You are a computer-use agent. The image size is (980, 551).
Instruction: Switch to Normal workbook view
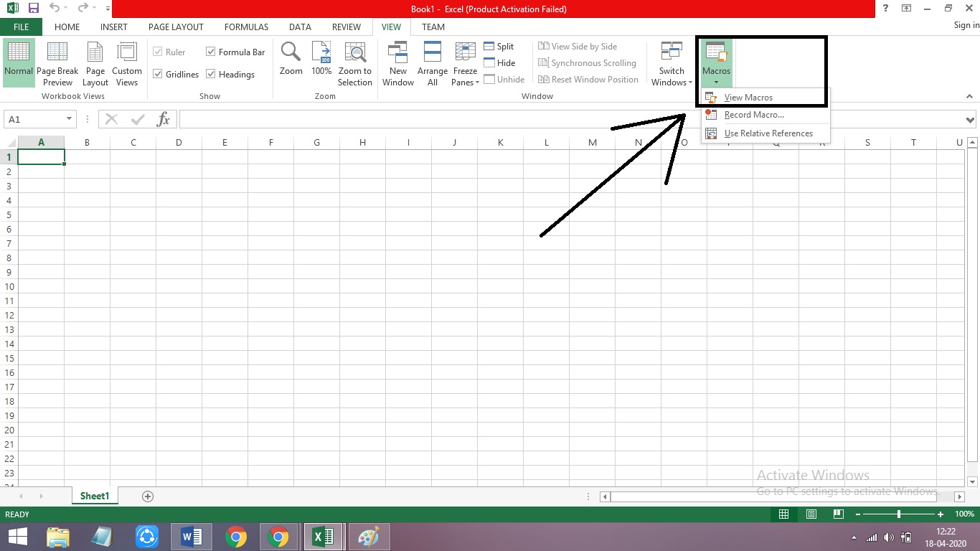[x=19, y=63]
